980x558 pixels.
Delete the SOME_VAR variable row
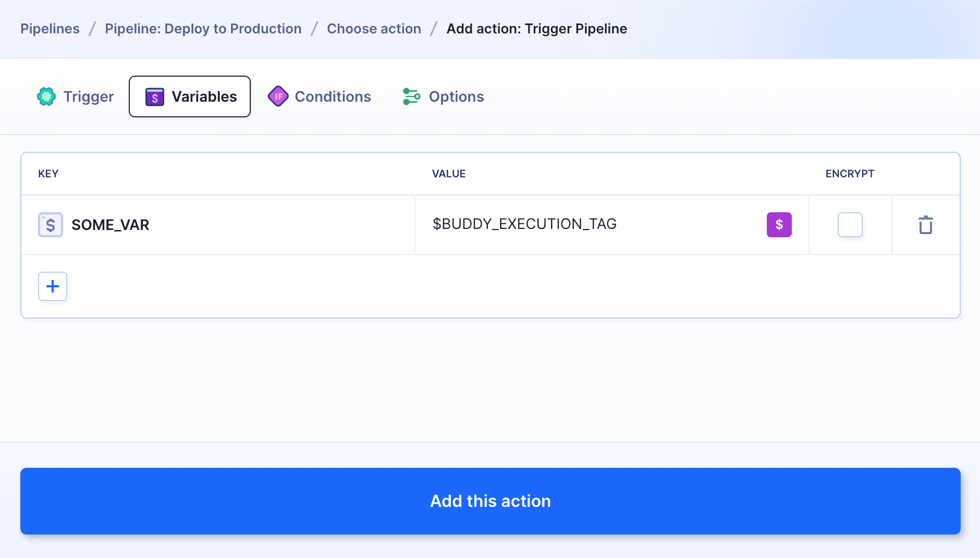pos(925,224)
